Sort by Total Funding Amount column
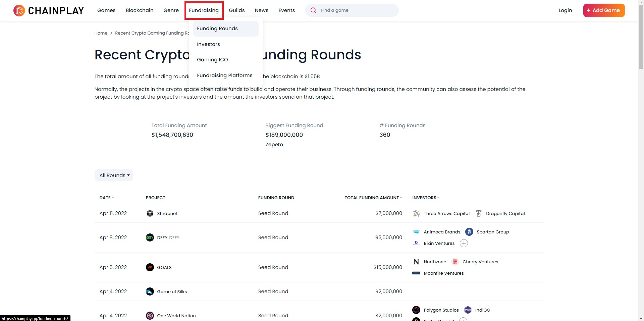The width and height of the screenshot is (644, 321). 373,198
